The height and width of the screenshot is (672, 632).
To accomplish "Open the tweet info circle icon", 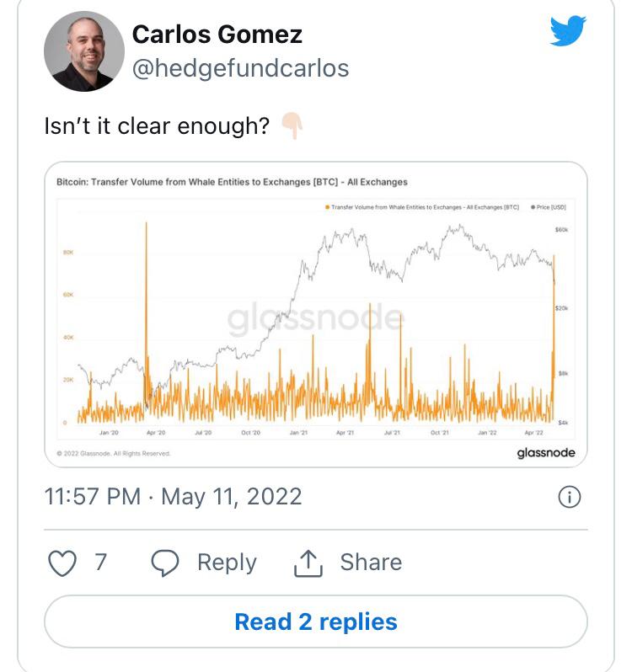I will (570, 497).
